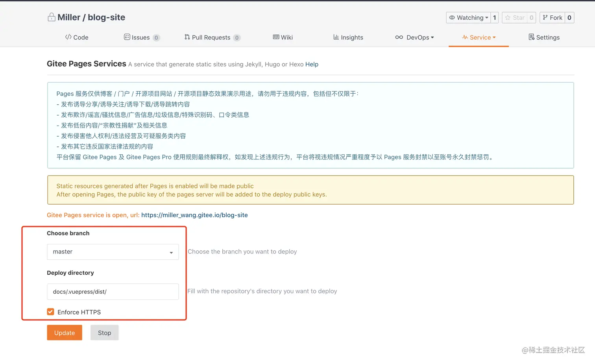595x364 pixels.
Task: Click the private repository lock icon
Action: pos(51,17)
